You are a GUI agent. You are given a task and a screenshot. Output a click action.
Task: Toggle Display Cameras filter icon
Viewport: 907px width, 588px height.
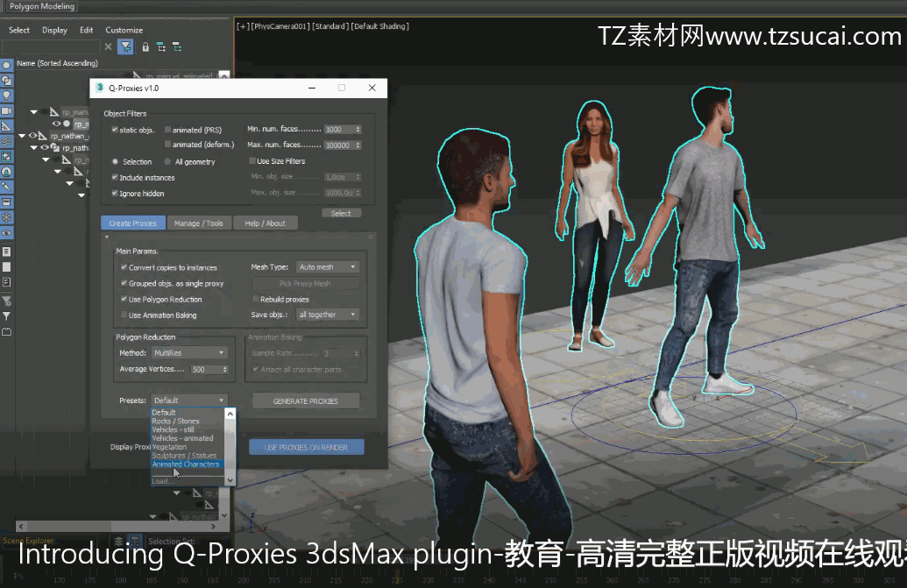6,111
